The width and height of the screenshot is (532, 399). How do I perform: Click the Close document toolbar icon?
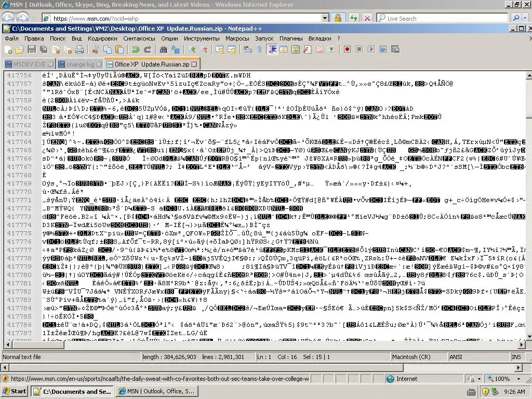tap(56, 49)
